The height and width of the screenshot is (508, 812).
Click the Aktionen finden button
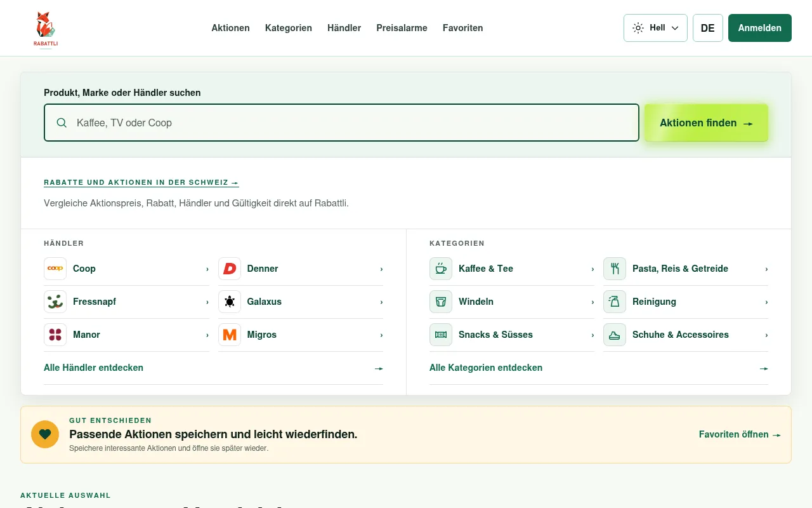tap(706, 123)
